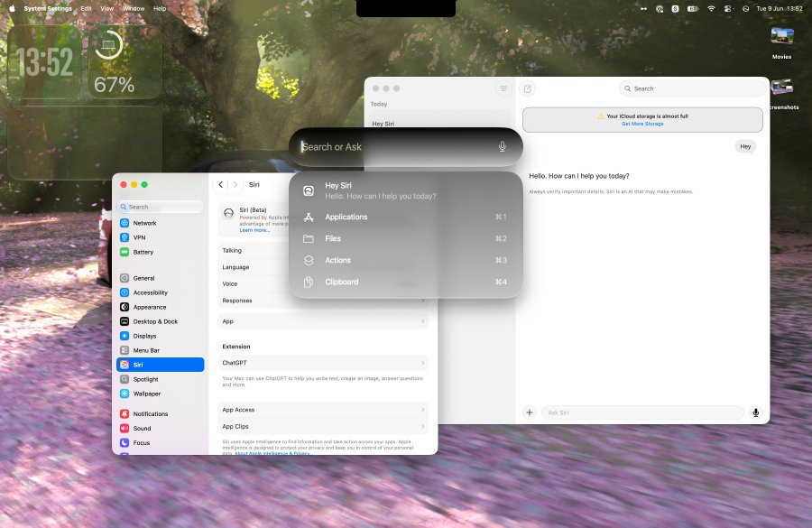Click the Ask Siri input field
812x528 pixels.
642,412
